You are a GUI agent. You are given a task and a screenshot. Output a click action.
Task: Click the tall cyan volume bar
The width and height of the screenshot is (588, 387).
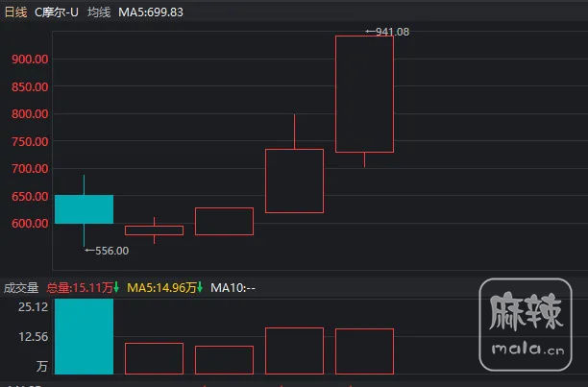click(84, 336)
